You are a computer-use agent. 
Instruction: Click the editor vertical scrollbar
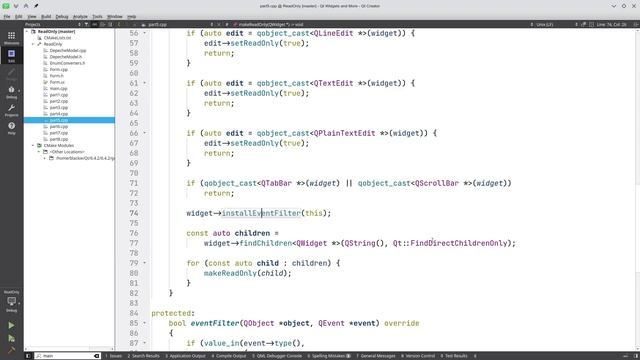[x=638, y=189]
